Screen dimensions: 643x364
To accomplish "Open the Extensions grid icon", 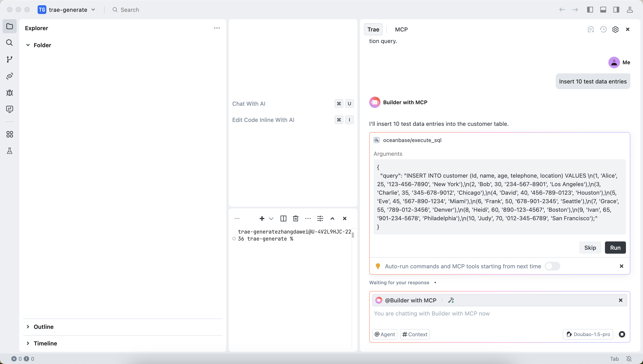I will pyautogui.click(x=9, y=135).
